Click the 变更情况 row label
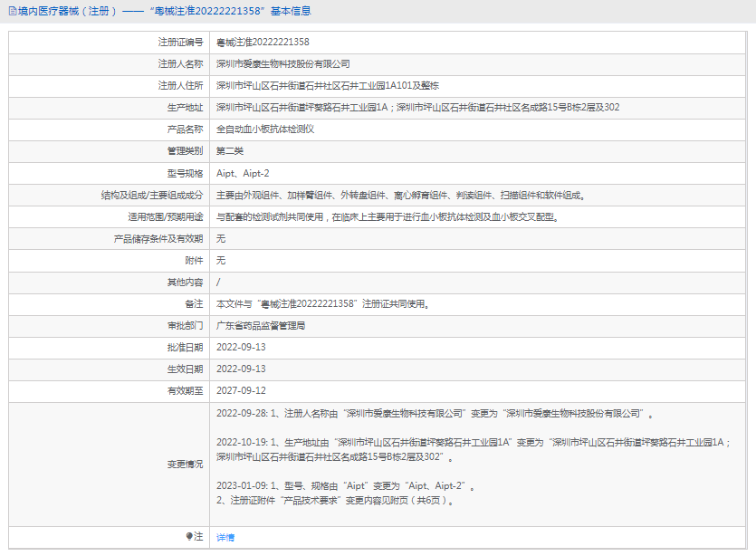Image resolution: width=756 pixels, height=556 pixels. click(185, 465)
